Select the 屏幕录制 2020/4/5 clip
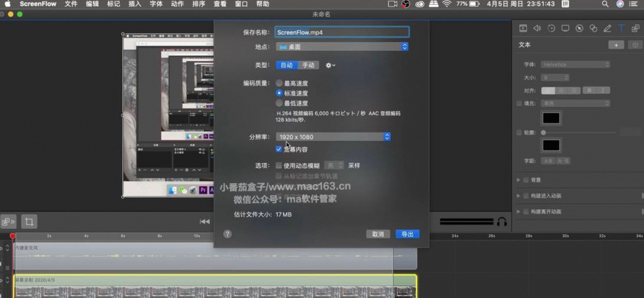 [x=215, y=286]
